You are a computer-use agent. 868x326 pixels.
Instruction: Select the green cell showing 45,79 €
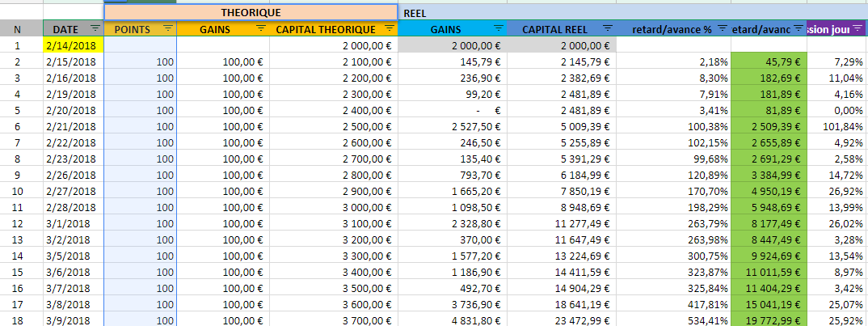pos(769,61)
